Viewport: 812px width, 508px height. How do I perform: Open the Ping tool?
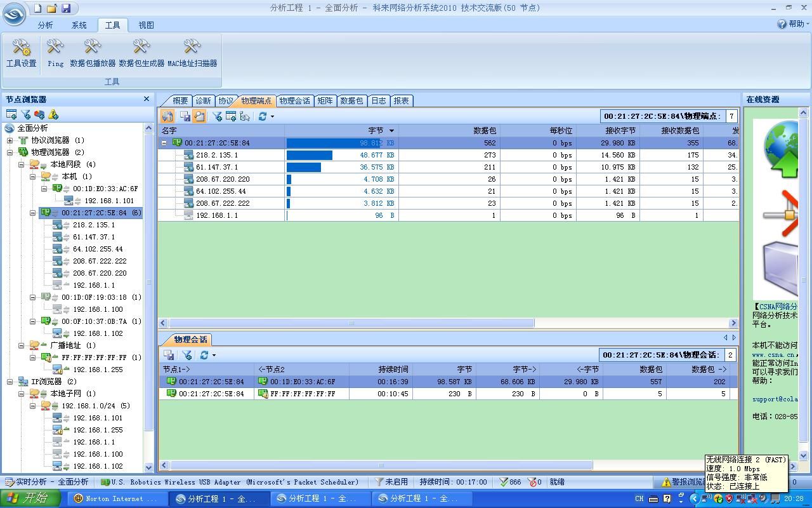point(55,52)
